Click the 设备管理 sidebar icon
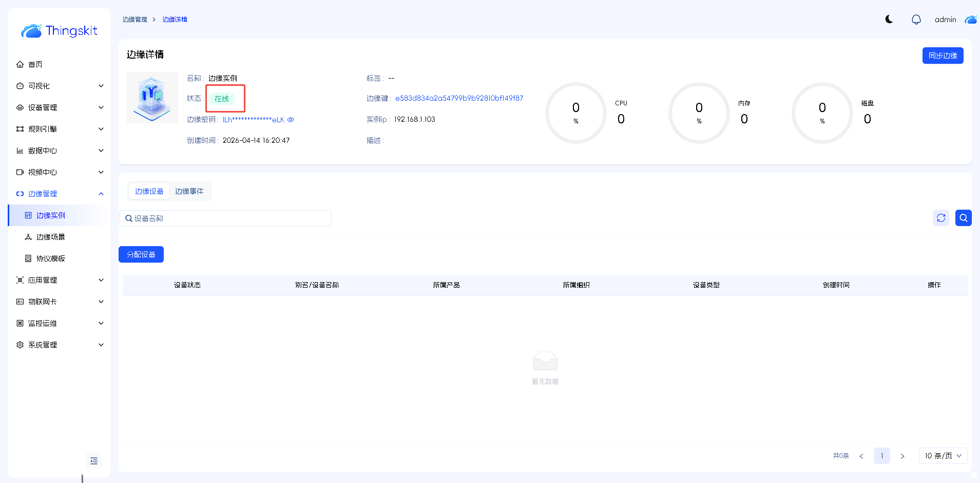Viewport: 980px width, 483px height. click(20, 107)
